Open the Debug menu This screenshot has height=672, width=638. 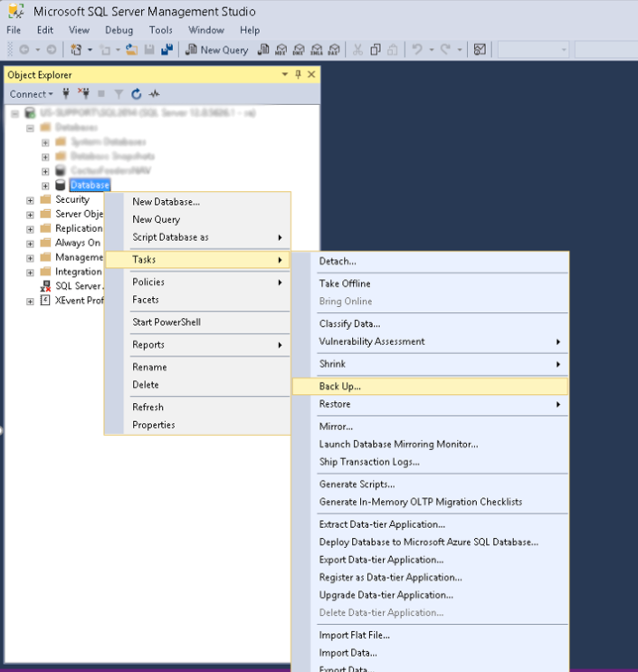pos(119,30)
